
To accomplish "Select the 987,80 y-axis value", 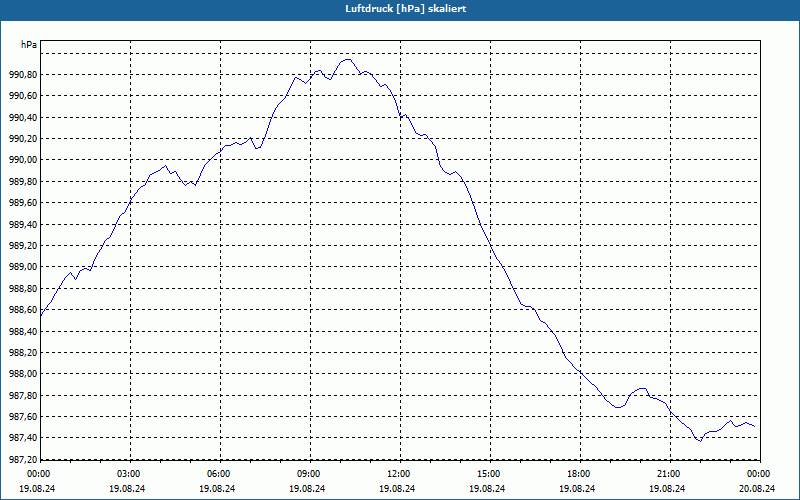I will click(23, 395).
